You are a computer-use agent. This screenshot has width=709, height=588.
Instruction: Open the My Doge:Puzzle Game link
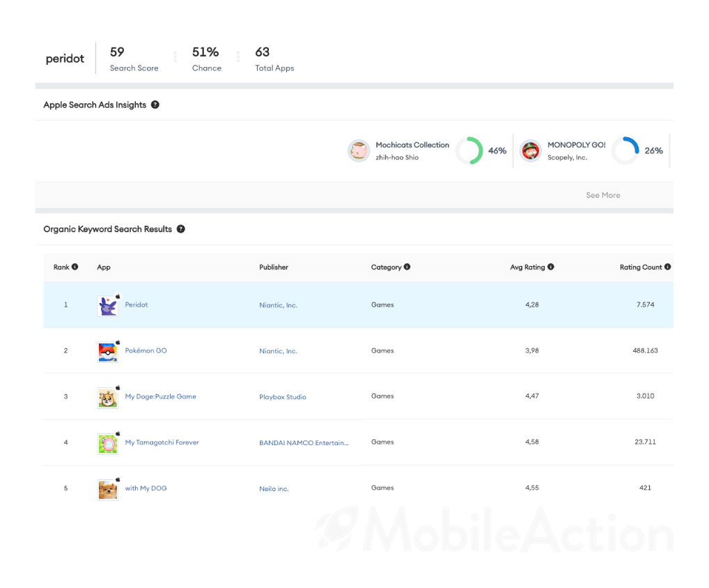click(160, 396)
